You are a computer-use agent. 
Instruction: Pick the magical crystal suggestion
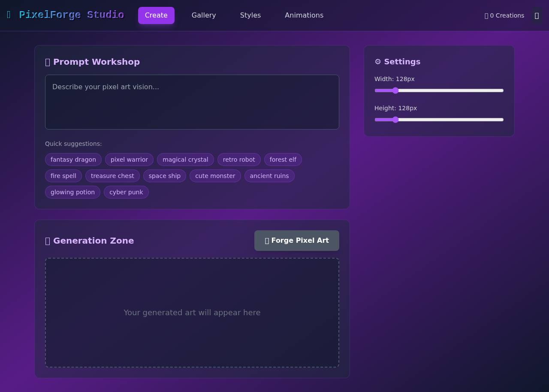(185, 160)
